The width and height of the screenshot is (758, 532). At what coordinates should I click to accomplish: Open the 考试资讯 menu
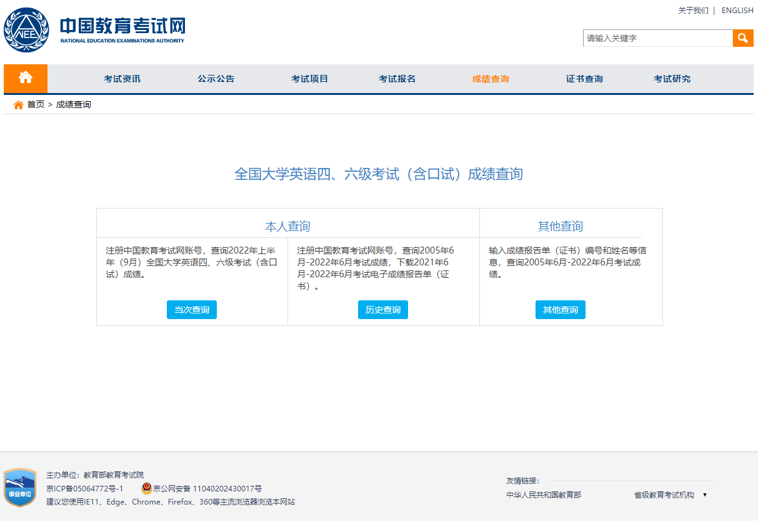(x=122, y=79)
